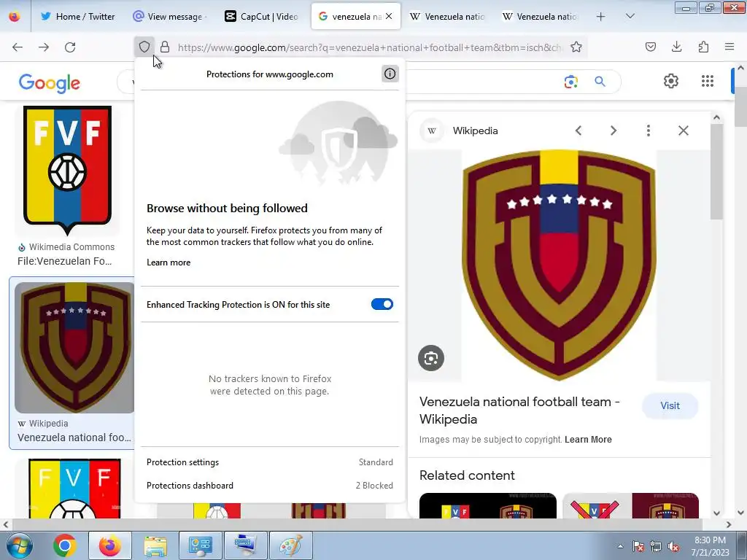The image size is (747, 560).
Task: Search by image with Google Lens
Action: point(570,82)
